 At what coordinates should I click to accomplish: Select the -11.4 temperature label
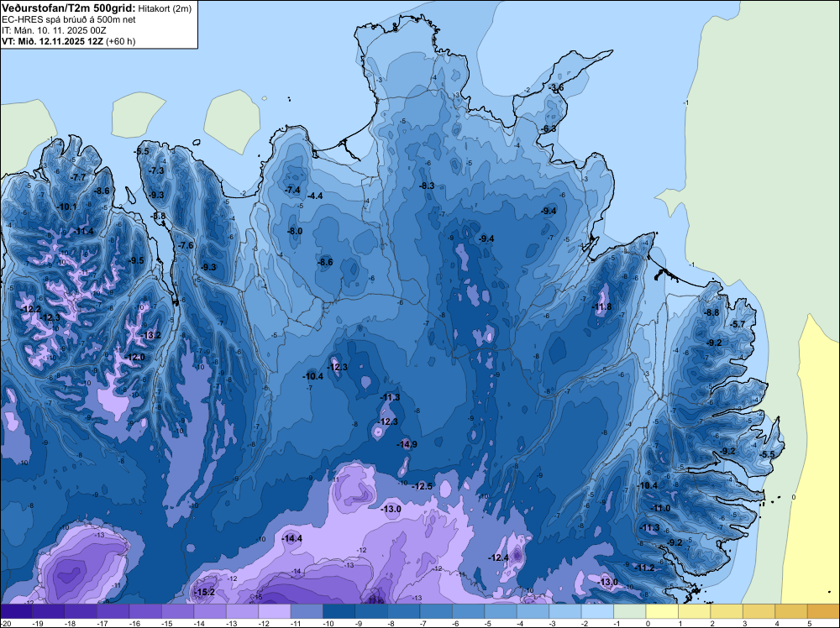[x=83, y=231]
